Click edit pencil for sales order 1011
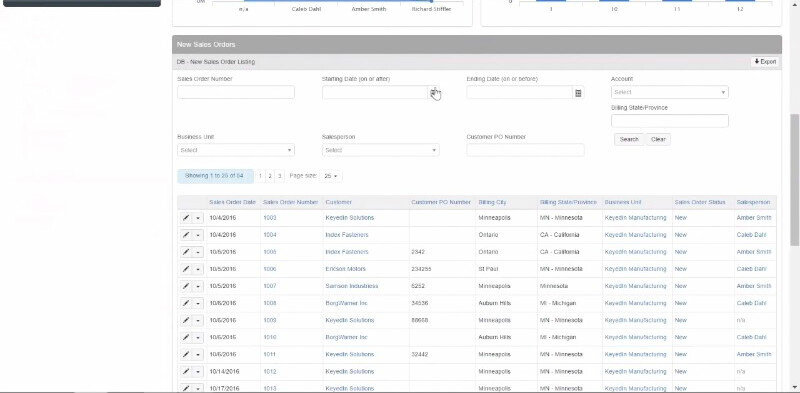Screen dimensions: 800x393 click(x=186, y=354)
